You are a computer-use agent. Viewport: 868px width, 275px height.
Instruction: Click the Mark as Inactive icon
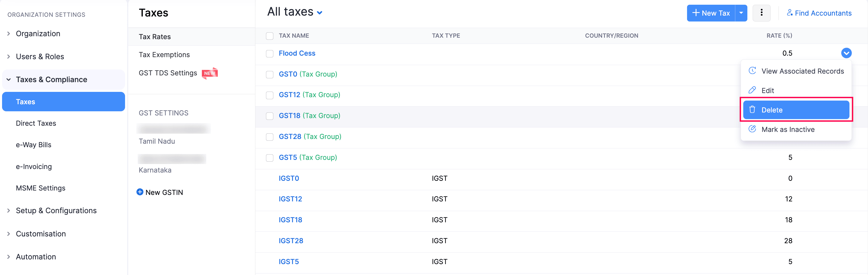pyautogui.click(x=752, y=130)
